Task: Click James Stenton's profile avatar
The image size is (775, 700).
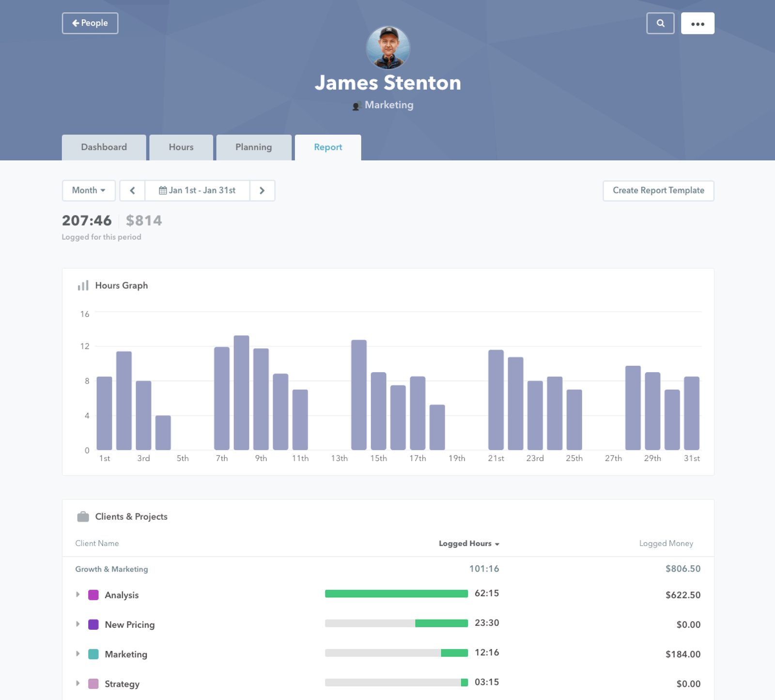Action: point(388,47)
